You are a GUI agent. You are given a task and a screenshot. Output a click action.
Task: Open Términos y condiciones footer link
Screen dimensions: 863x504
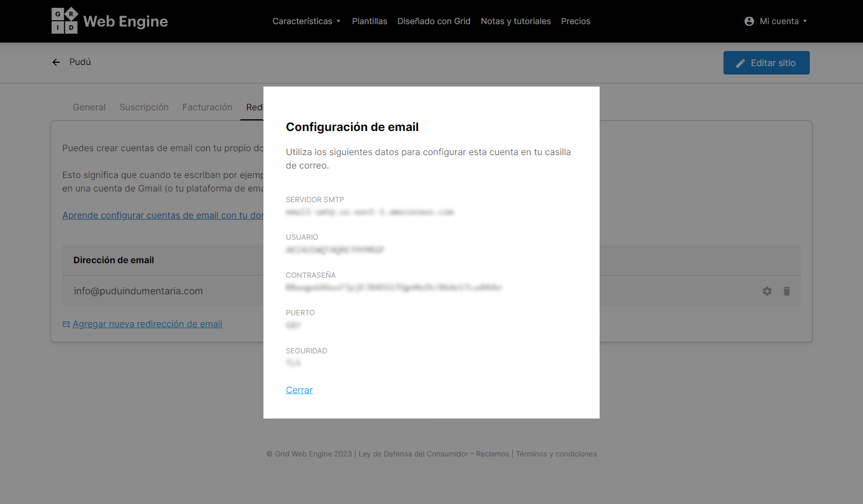(556, 454)
